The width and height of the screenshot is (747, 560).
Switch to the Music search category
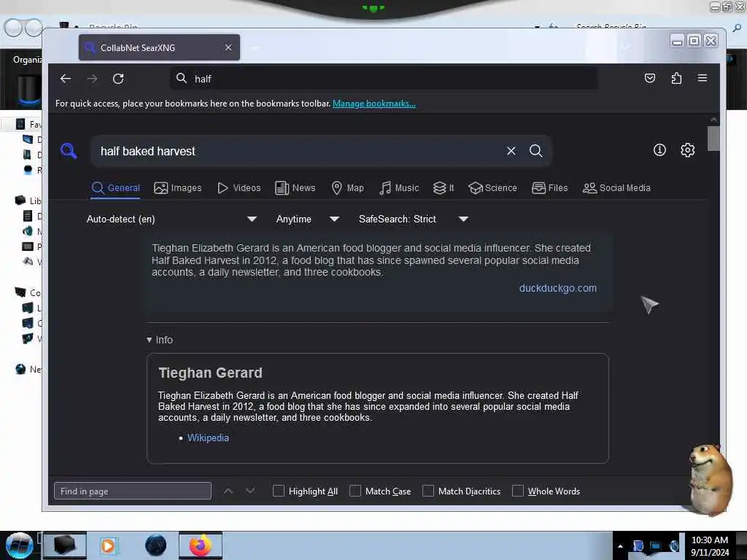[x=399, y=188]
